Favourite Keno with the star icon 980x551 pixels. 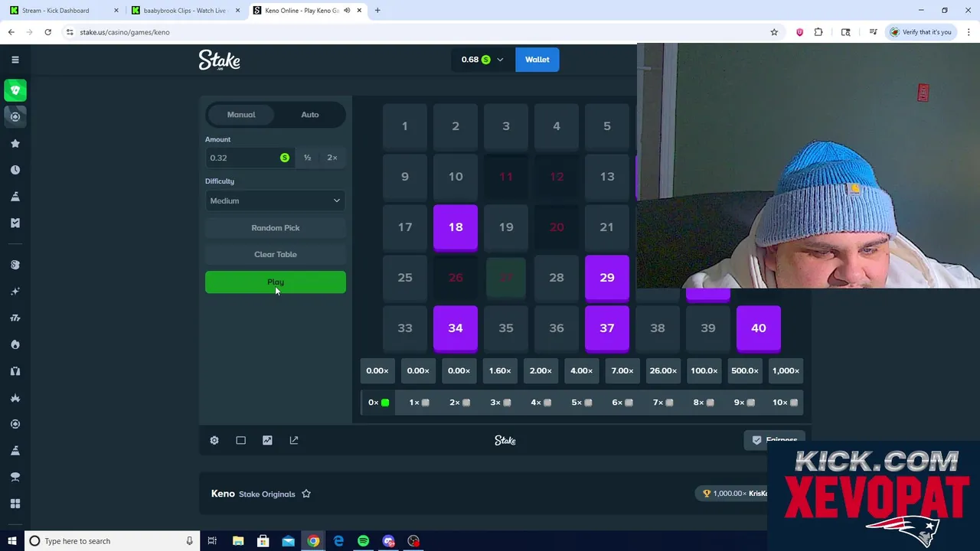[x=306, y=494]
